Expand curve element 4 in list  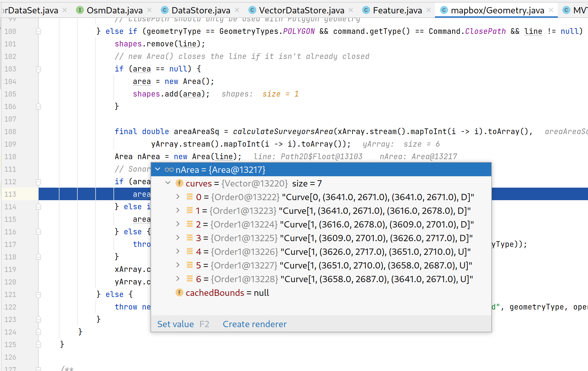[x=178, y=251]
